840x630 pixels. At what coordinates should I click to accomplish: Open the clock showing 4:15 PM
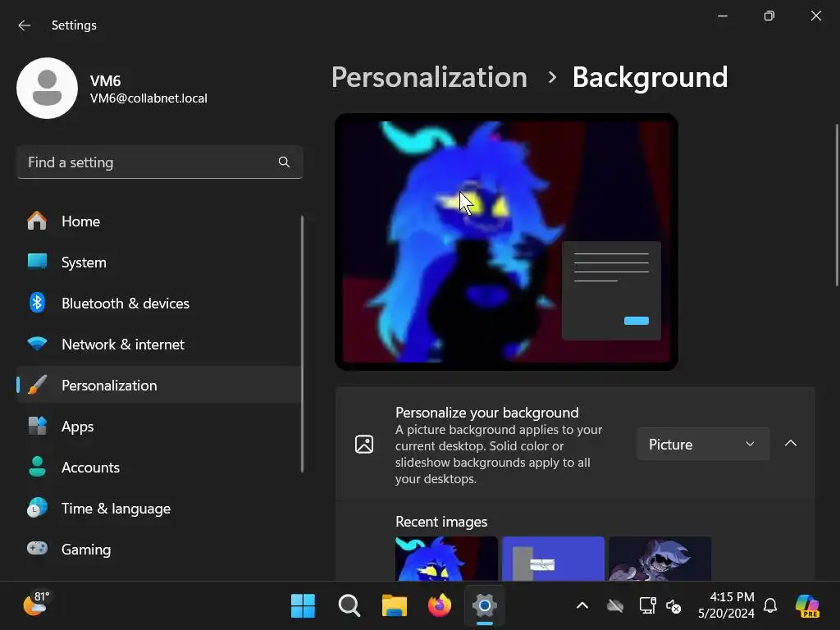pyautogui.click(x=726, y=605)
